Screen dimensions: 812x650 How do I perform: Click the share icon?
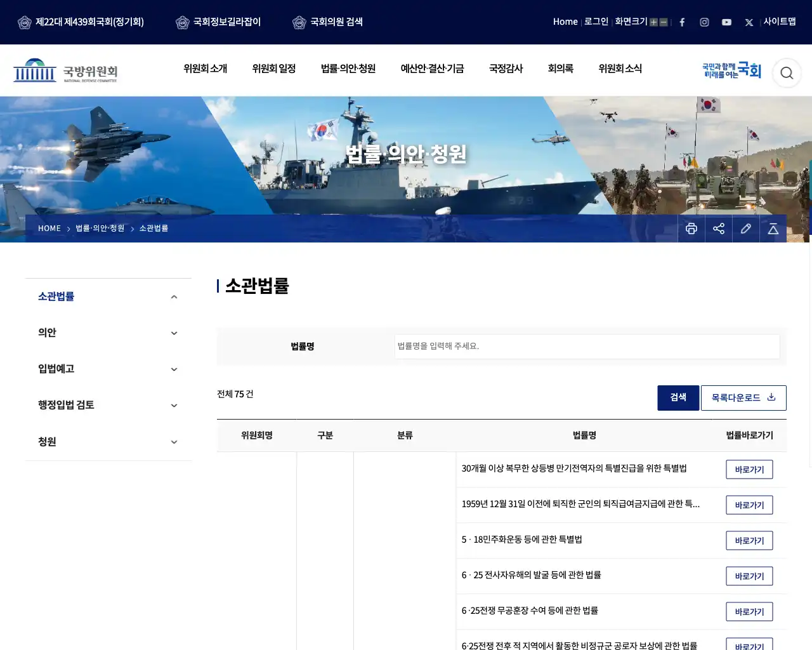click(719, 229)
